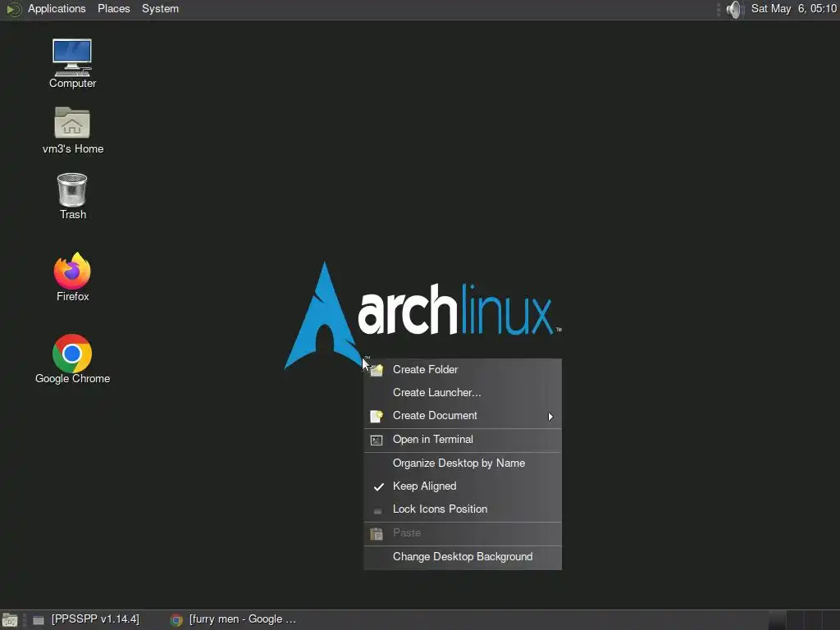This screenshot has width=840, height=630.
Task: Click the volume speaker icon in panel
Action: pyautogui.click(x=735, y=9)
